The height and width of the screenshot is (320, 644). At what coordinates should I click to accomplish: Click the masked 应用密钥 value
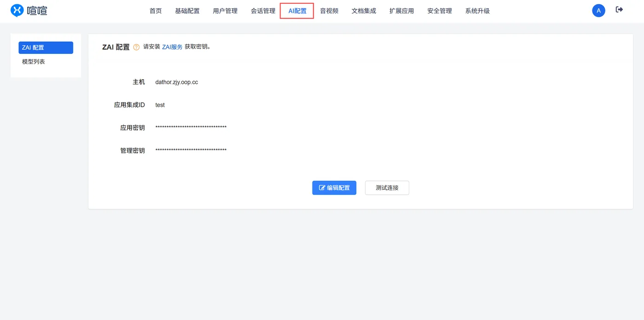tap(191, 128)
